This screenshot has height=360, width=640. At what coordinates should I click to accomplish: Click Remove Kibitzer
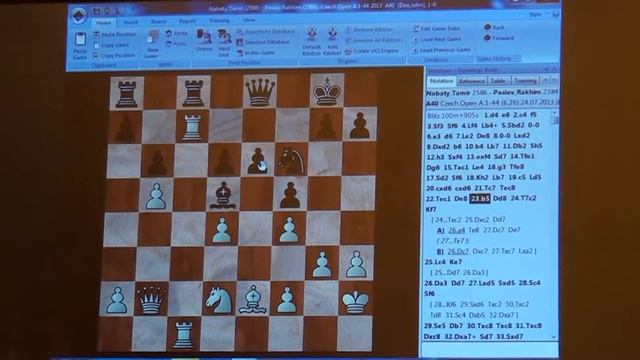pos(369,29)
